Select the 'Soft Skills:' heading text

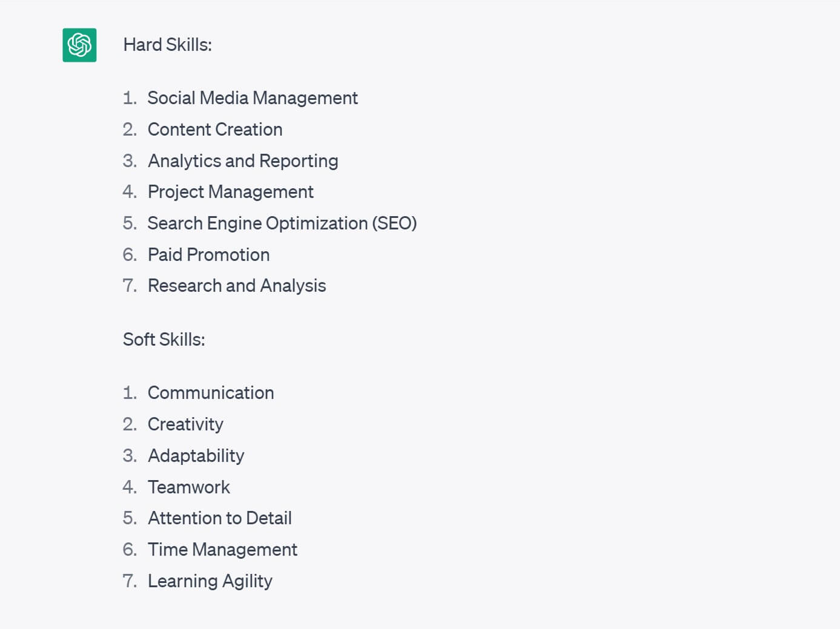(164, 340)
